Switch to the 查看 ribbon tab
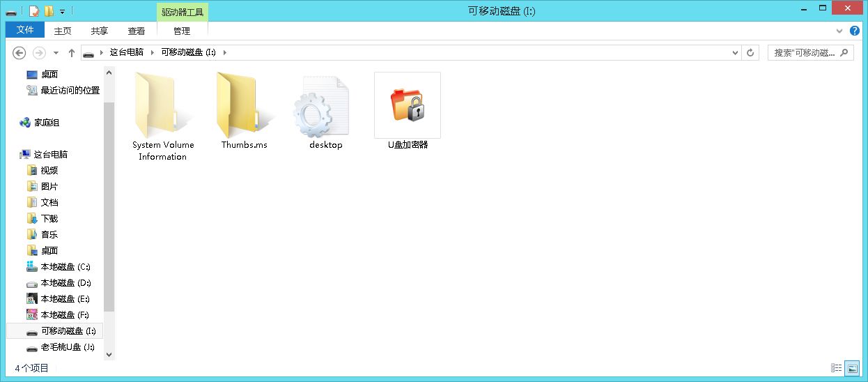 click(137, 31)
